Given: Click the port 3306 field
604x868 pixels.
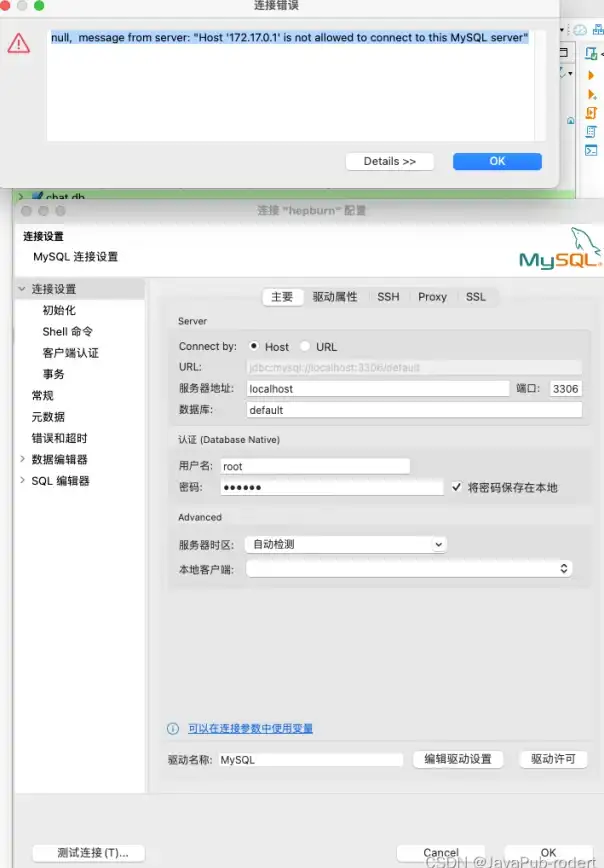Looking at the screenshot, I should click(565, 389).
